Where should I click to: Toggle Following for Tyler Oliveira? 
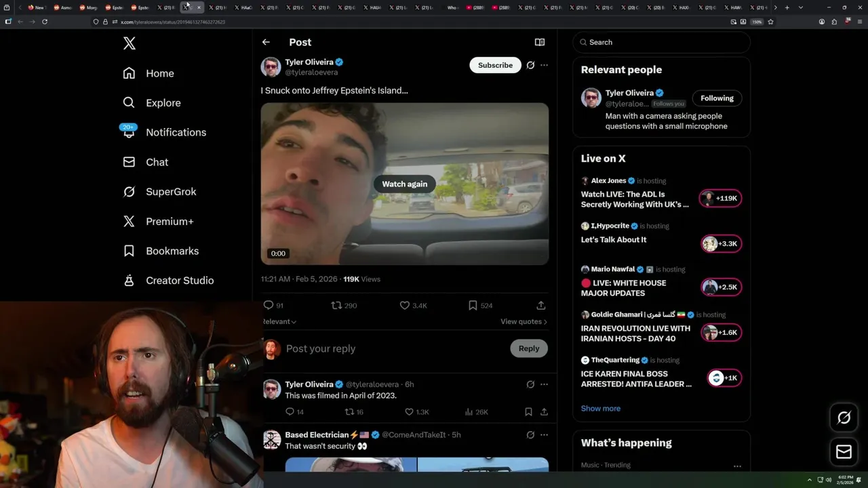point(717,98)
